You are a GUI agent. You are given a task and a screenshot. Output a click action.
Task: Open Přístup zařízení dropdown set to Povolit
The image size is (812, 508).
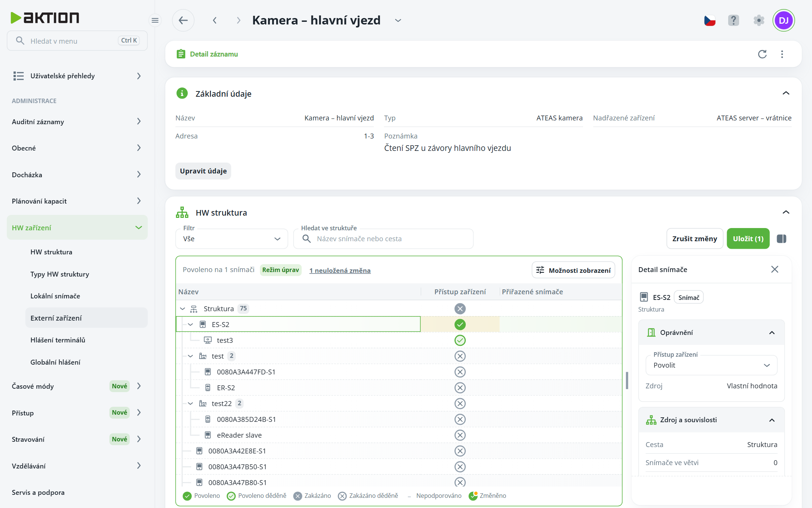point(711,365)
